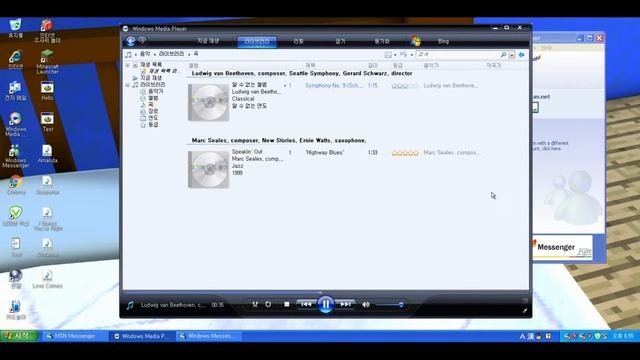Switch to the Library tab
The image size is (640, 360).
pos(257,41)
